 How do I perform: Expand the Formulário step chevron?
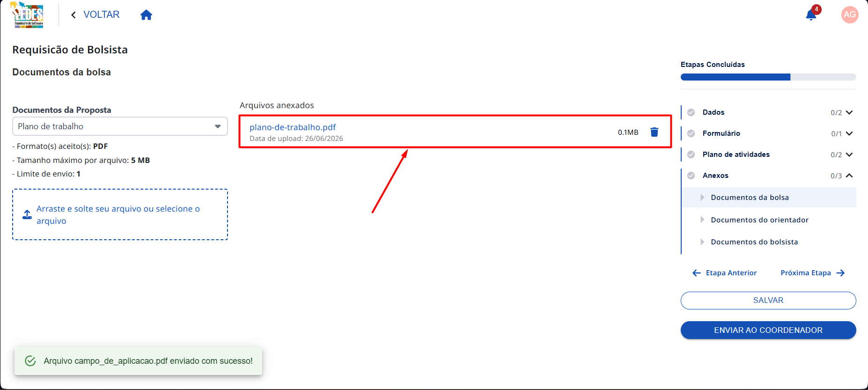(x=849, y=133)
